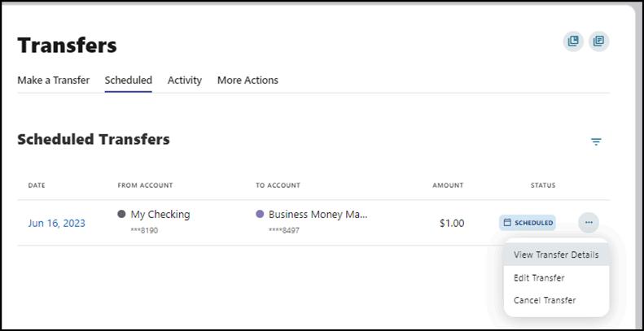
Task: Click the Amount column header
Action: pos(447,185)
